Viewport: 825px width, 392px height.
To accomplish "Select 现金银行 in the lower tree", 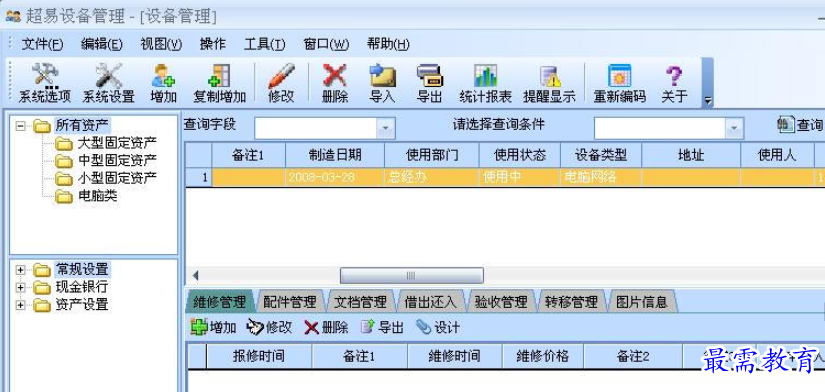I will click(x=82, y=287).
